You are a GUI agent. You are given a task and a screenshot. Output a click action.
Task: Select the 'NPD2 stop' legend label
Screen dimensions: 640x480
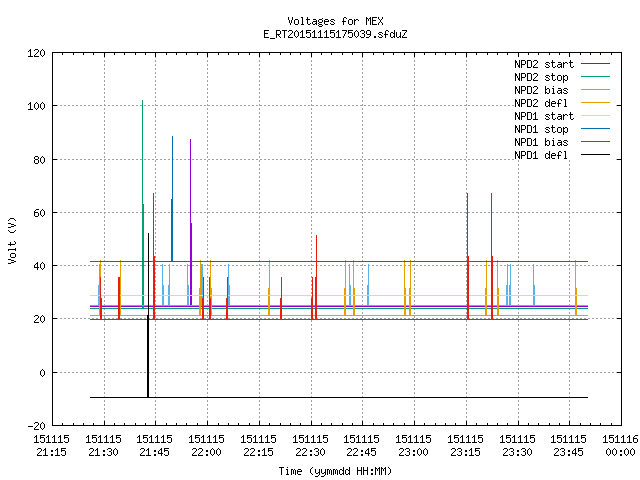tap(541, 77)
